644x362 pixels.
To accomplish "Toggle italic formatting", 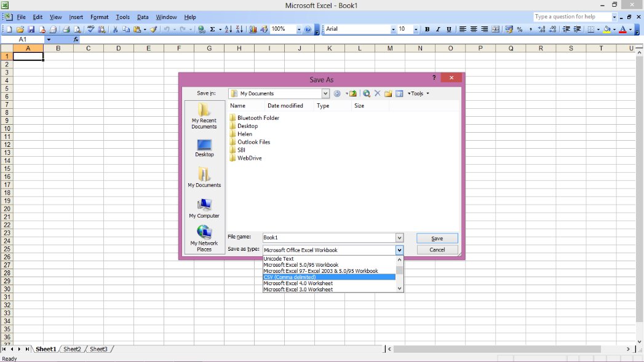I will point(437,29).
